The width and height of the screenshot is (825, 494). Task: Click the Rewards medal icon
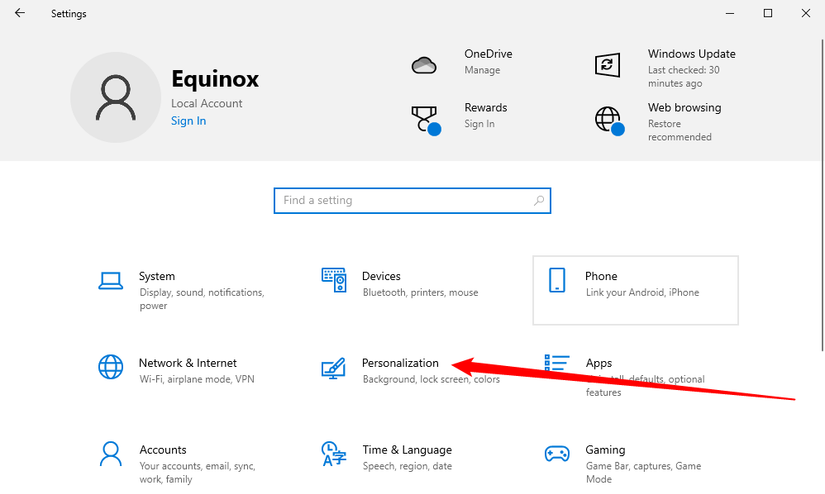[x=425, y=120]
